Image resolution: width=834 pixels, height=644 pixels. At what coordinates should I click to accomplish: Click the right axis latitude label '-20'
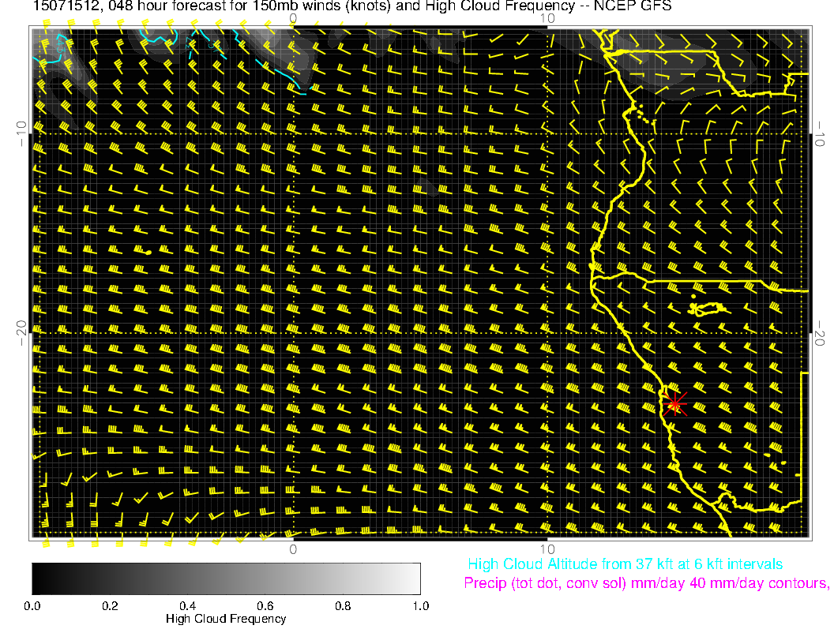[821, 332]
